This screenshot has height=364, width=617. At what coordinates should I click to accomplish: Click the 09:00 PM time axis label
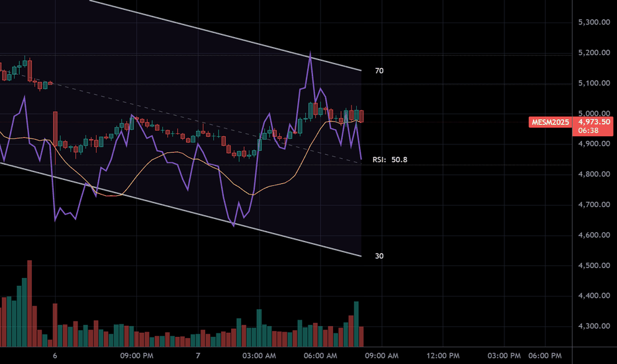[x=136, y=356]
